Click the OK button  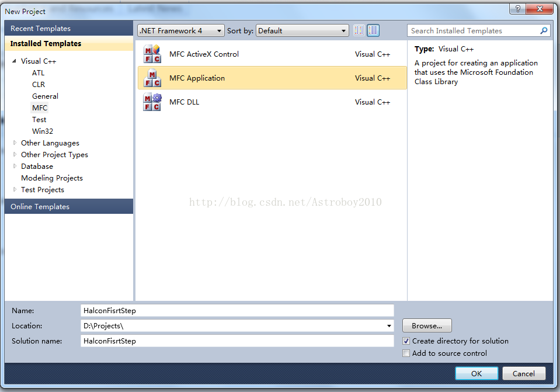click(476, 373)
